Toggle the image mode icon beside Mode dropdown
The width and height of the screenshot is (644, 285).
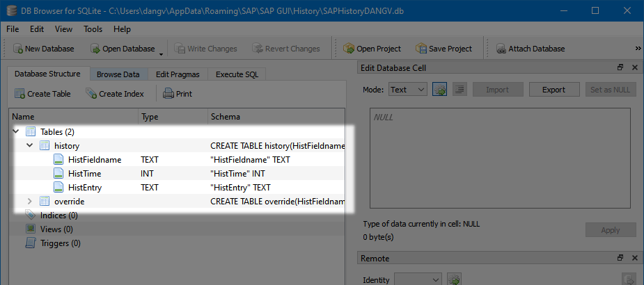pyautogui.click(x=439, y=90)
